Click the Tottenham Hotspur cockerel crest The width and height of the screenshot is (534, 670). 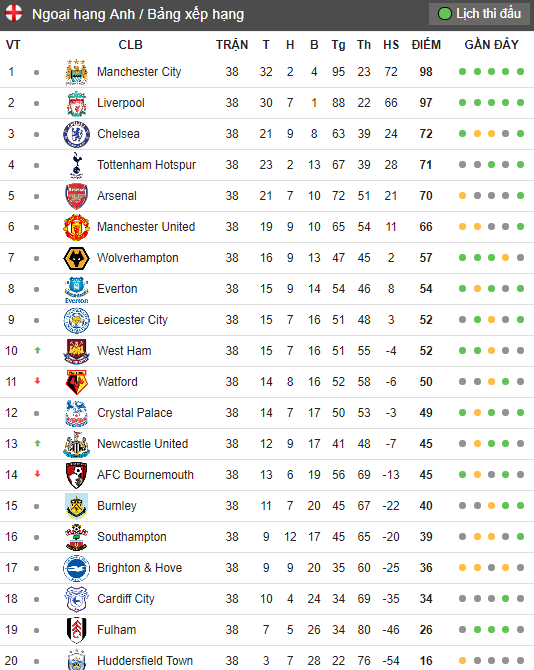click(76, 165)
